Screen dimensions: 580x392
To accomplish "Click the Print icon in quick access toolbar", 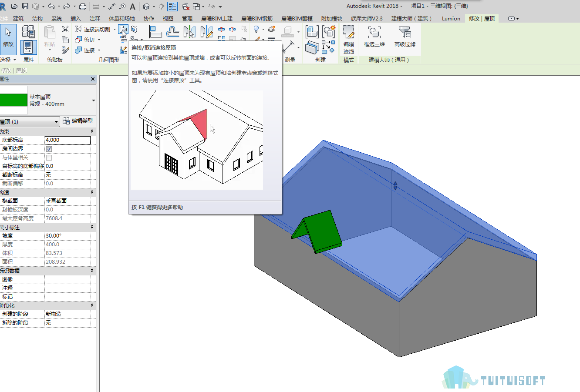I will coord(82,6).
